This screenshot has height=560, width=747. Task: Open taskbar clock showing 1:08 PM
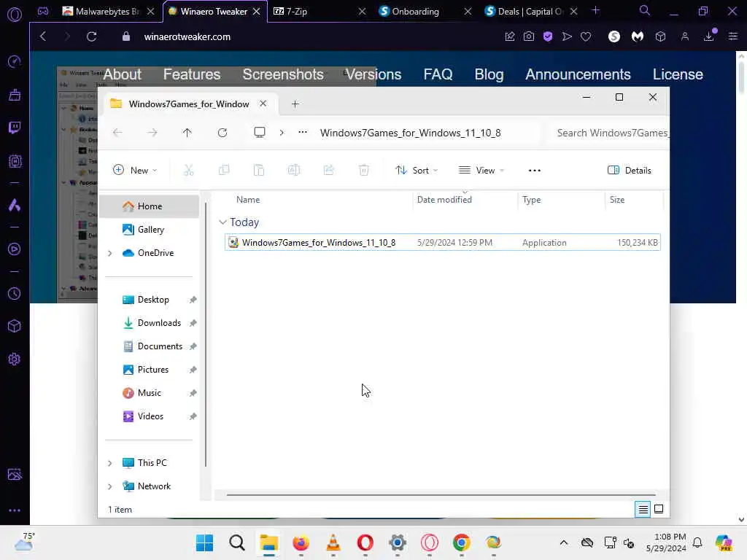click(x=666, y=542)
